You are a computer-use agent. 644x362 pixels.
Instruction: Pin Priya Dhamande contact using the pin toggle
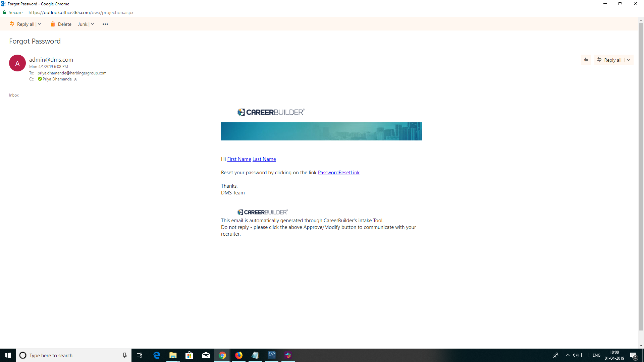pyautogui.click(x=75, y=79)
